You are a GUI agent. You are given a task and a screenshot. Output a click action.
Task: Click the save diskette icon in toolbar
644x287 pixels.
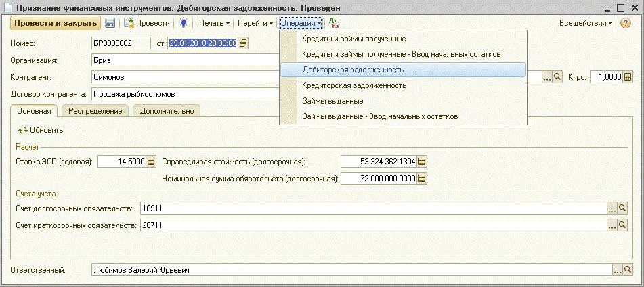pyautogui.click(x=109, y=23)
